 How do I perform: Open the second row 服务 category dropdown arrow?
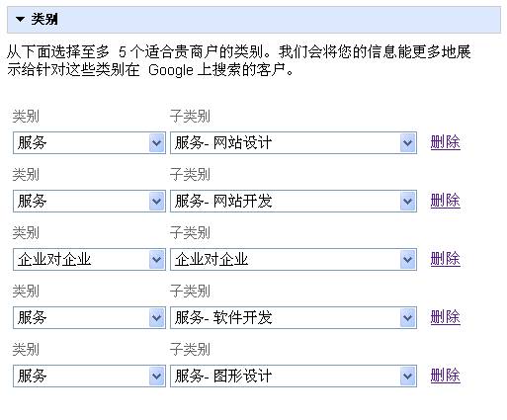pos(157,202)
